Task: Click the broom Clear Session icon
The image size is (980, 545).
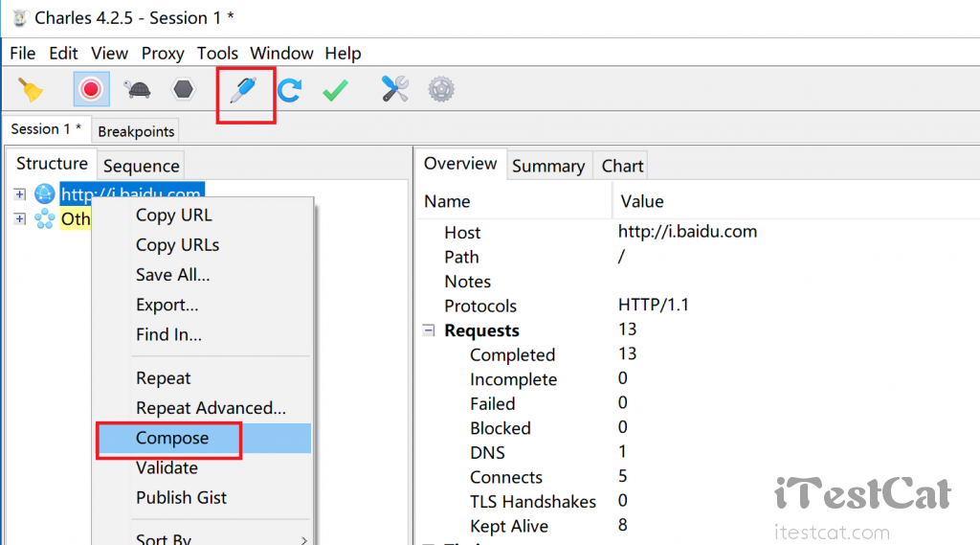Action: tap(30, 90)
